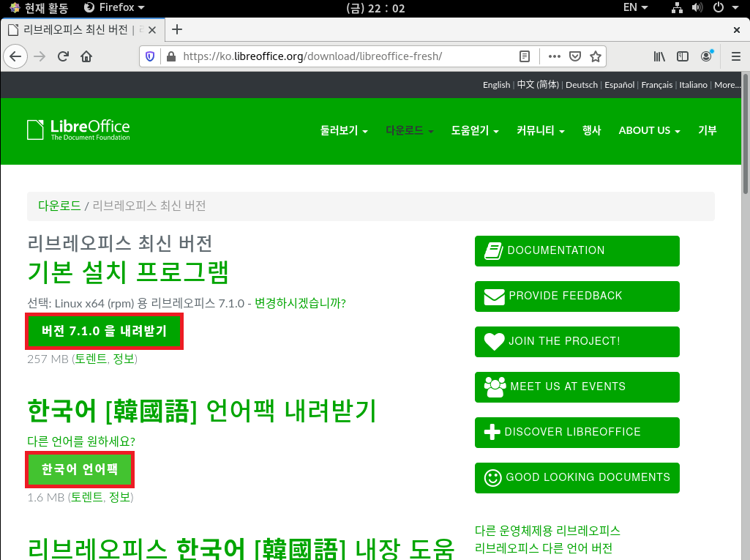Download 한국어 언어팩 button
750x560 pixels.
pos(80,469)
